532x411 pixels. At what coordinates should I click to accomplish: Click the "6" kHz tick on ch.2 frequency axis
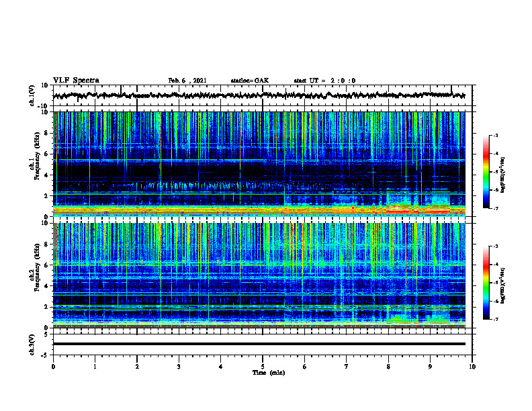click(46, 265)
